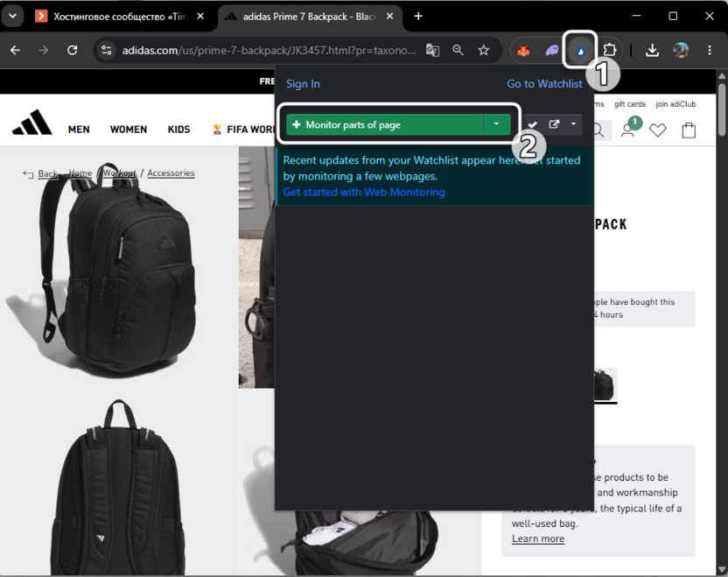Open the Distill web monitor extension icon
The height and width of the screenshot is (577, 728).
pos(580,50)
